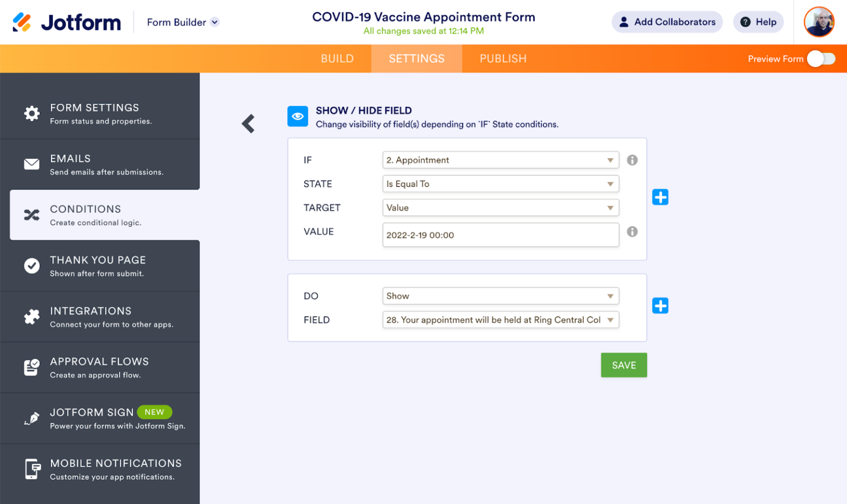The image size is (847, 504).
Task: Click the Mobile Notifications phone icon
Action: [x=31, y=469]
